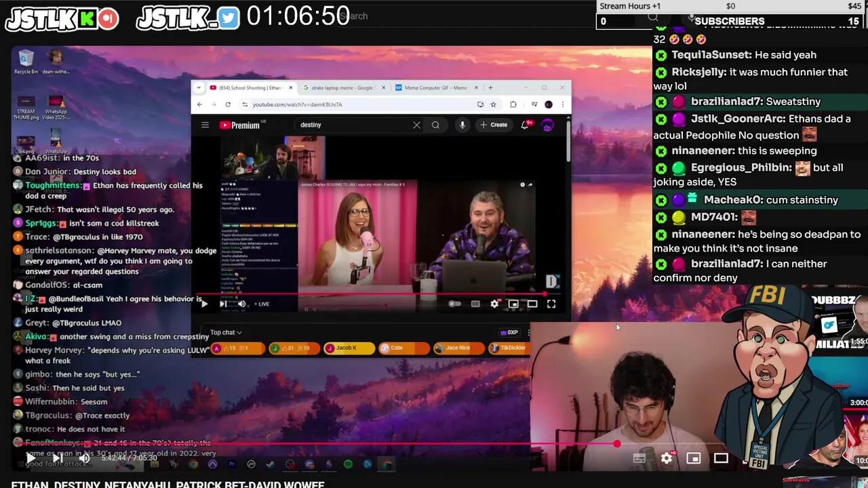
Task: Open the Jace Rice super chat chip
Action: tap(458, 348)
